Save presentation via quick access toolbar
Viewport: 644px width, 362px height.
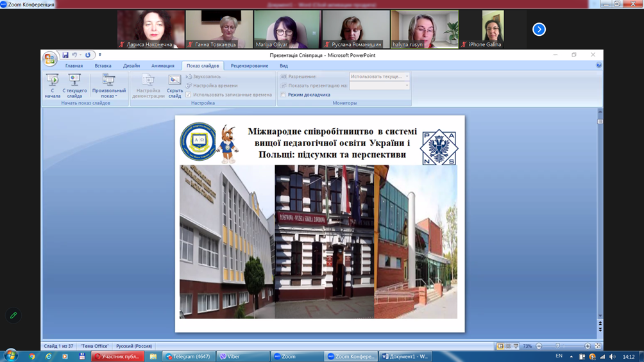[65, 55]
